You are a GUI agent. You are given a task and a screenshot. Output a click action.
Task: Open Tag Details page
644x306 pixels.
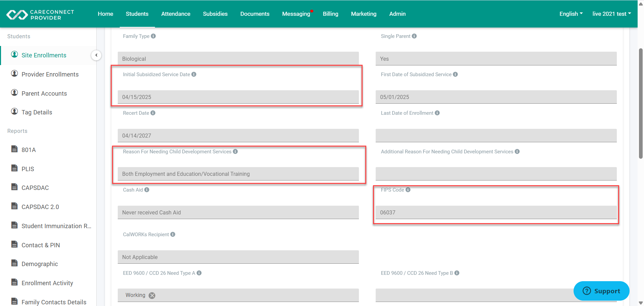pyautogui.click(x=37, y=112)
